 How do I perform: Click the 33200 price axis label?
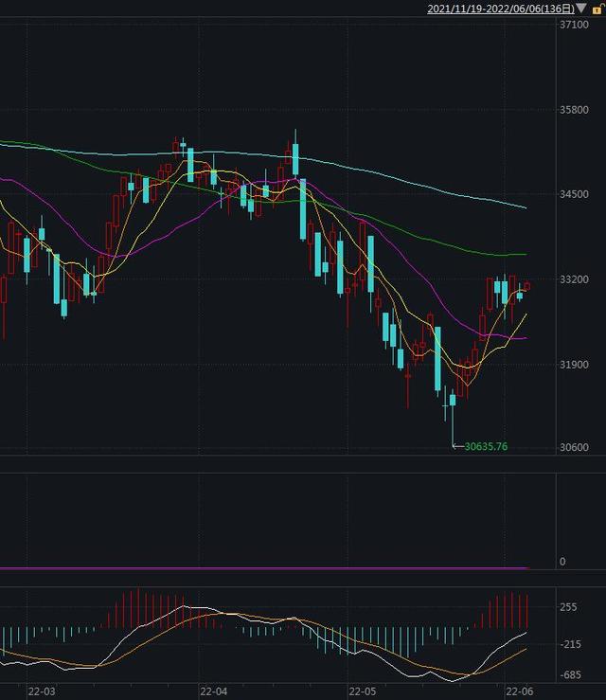coord(574,279)
